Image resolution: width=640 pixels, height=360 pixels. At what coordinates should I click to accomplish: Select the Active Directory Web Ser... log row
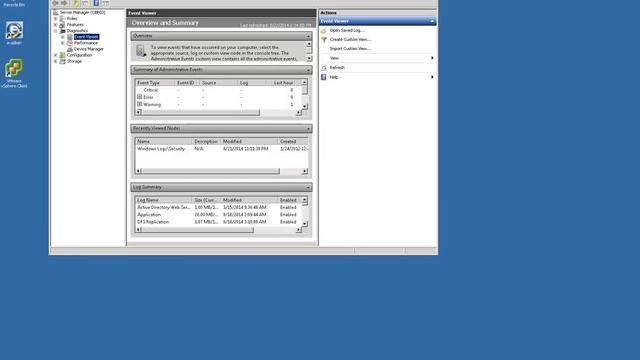pos(218,207)
